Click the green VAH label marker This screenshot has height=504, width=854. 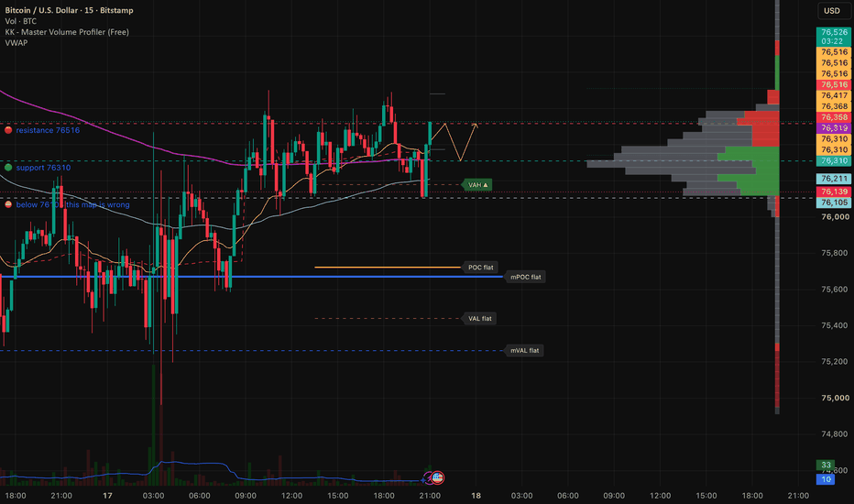coord(477,185)
